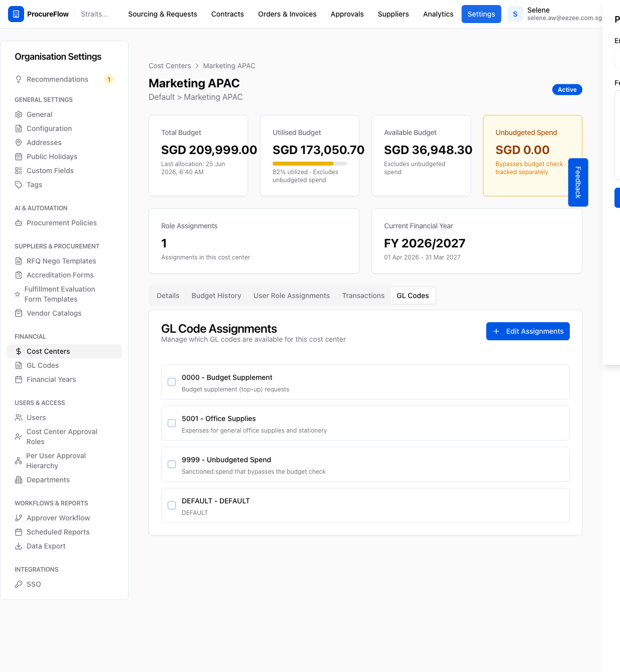
Task: Click the SSO key icon
Action: pyautogui.click(x=19, y=584)
